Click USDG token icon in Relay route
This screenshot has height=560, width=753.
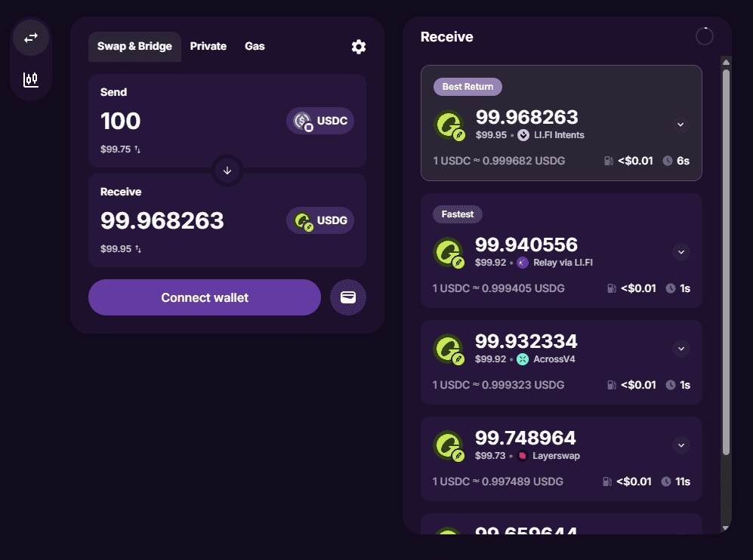pyautogui.click(x=449, y=253)
